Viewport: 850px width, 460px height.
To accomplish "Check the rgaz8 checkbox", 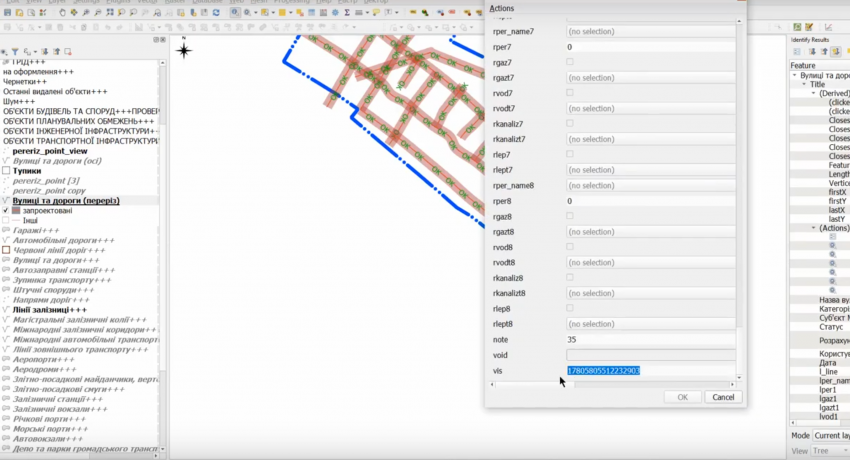I will click(570, 216).
